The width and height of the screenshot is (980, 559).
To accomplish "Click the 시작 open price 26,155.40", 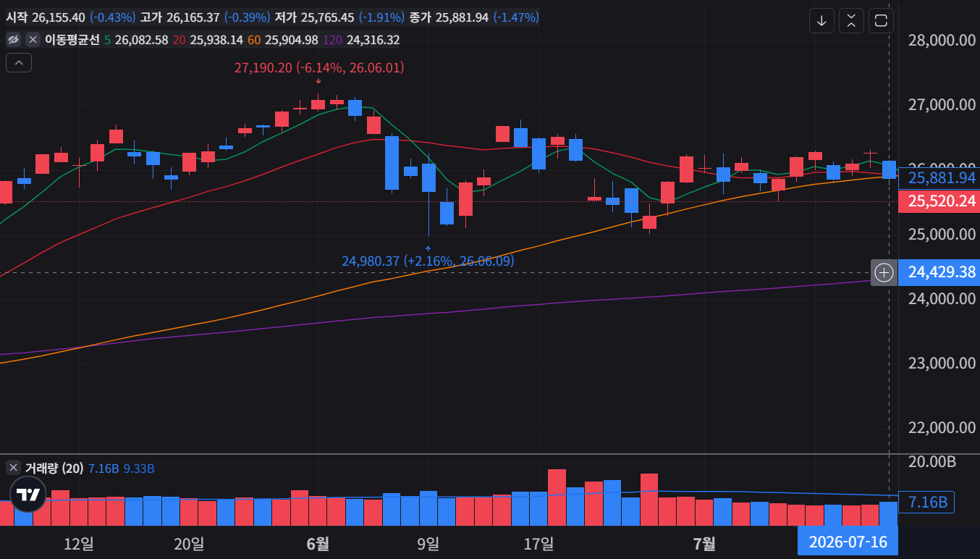I will click(x=59, y=17).
